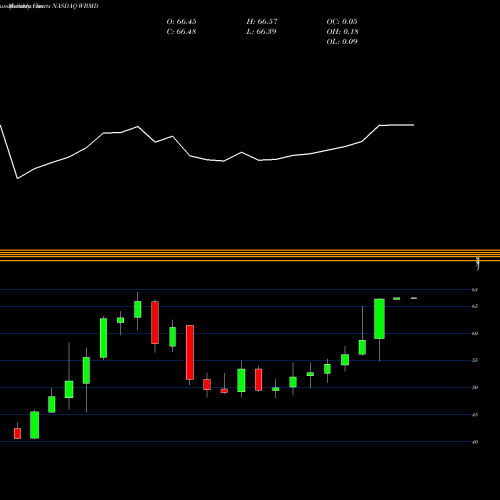Click the 40 price axis label
This screenshot has width=500, height=500.
[475, 442]
